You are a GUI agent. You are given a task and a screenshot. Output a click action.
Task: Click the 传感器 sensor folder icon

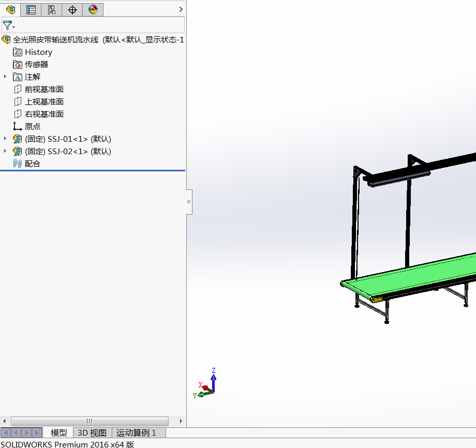(x=18, y=65)
